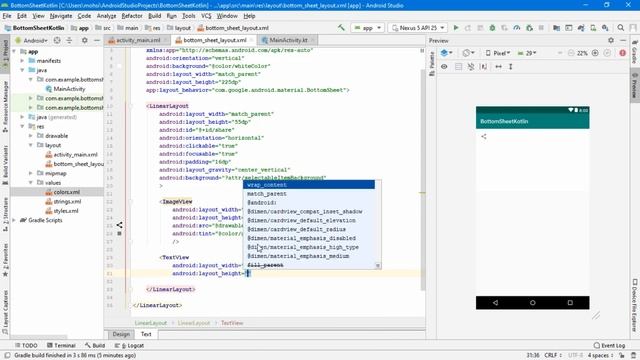Open the Refactor menu
This screenshot has width=640, height=360.
(x=132, y=16)
